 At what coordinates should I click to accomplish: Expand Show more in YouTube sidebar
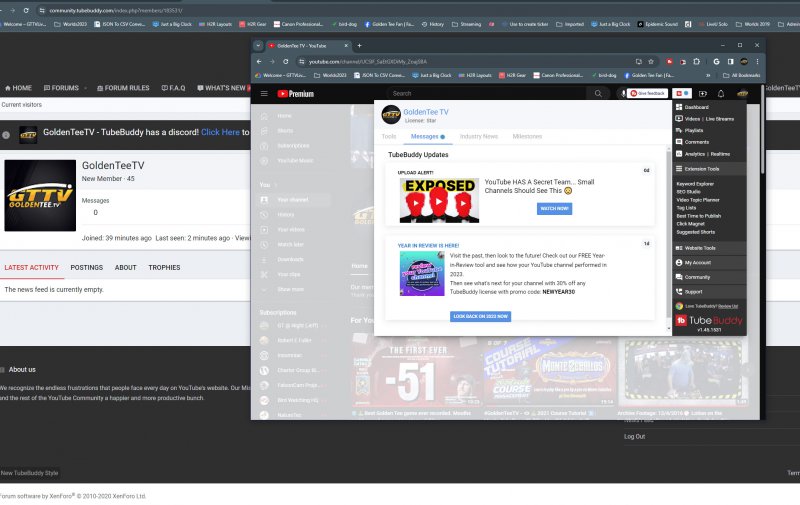[290, 288]
